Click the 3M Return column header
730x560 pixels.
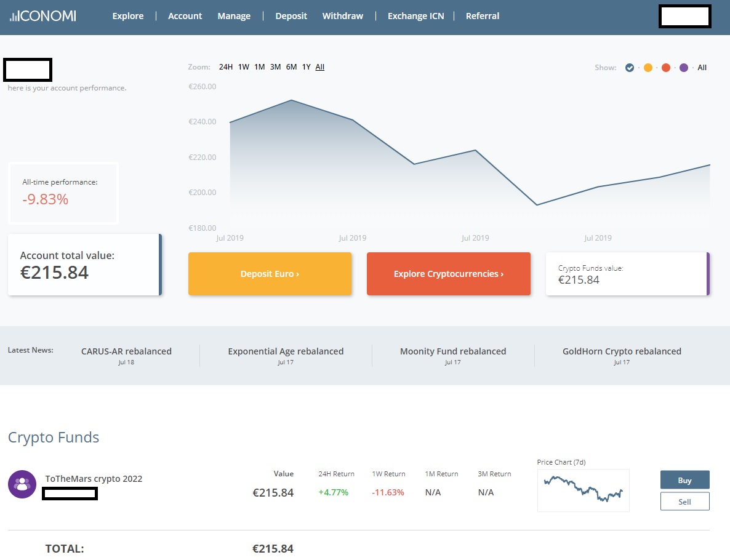494,474
